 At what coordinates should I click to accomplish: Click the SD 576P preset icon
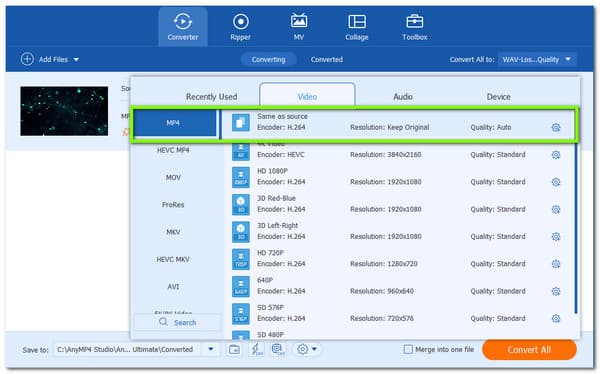pos(241,314)
